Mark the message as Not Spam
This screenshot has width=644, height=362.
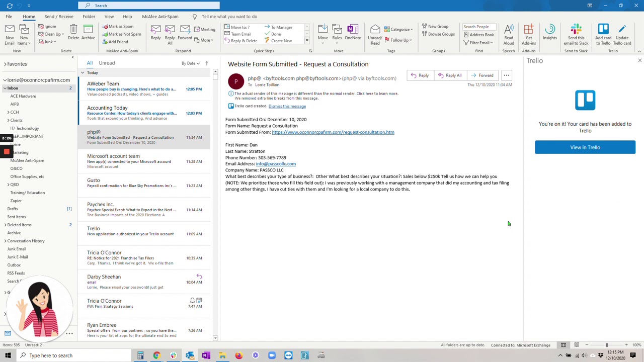122,34
